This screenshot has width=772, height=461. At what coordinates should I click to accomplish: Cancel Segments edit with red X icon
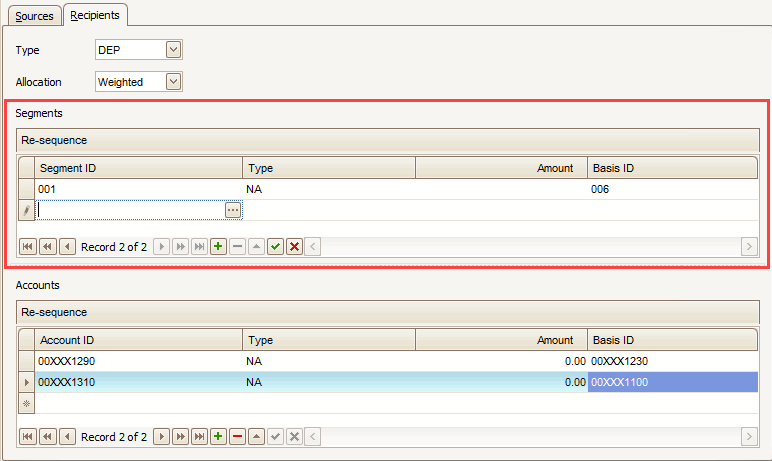[x=294, y=247]
